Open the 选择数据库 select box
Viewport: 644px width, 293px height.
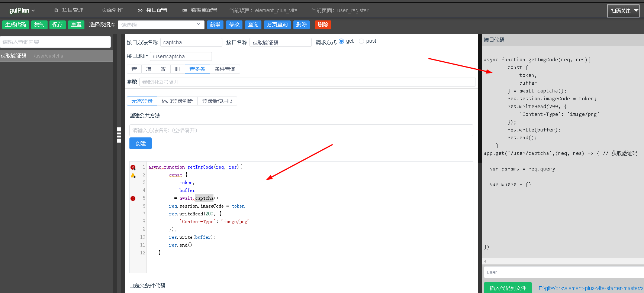tap(161, 25)
